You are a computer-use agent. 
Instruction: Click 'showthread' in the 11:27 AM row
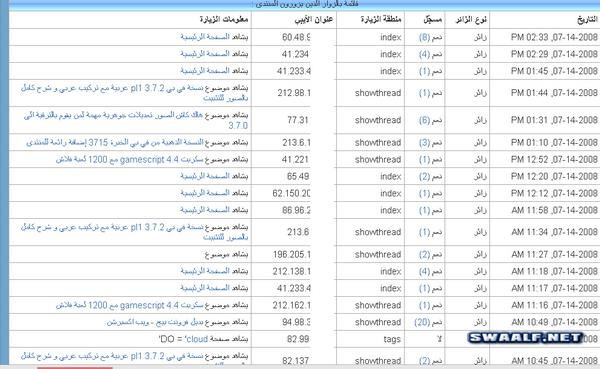click(x=378, y=255)
